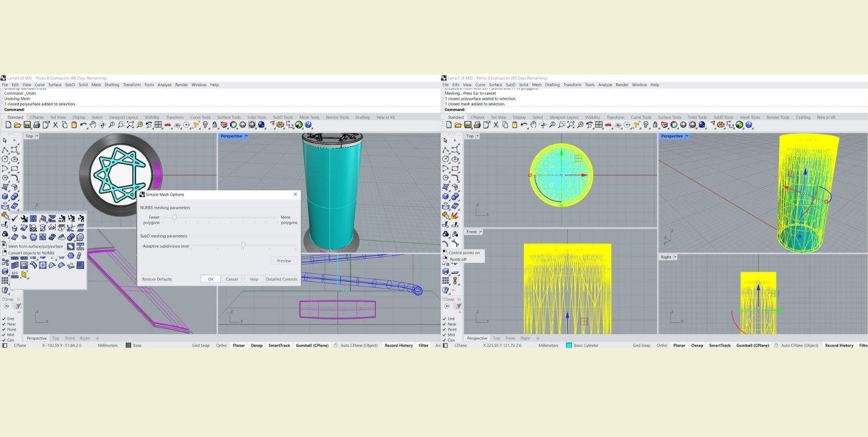Click padlock Lock icon in right Rhino window
868x437 pixels.
655,125
